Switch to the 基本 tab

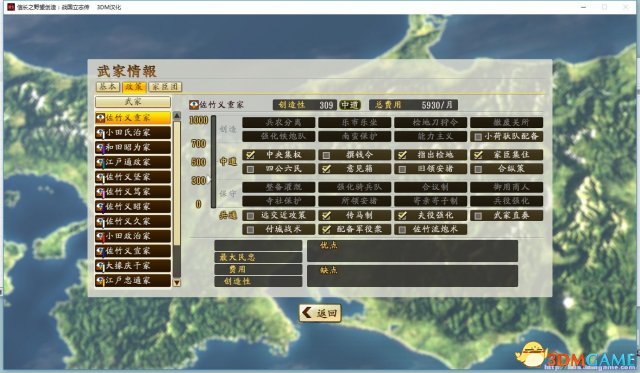(x=108, y=87)
